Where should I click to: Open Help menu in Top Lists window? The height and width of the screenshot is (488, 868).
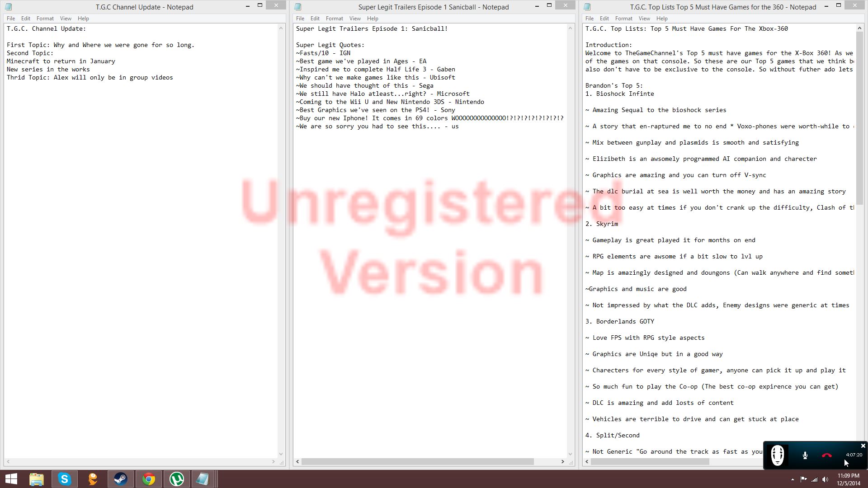(x=662, y=19)
